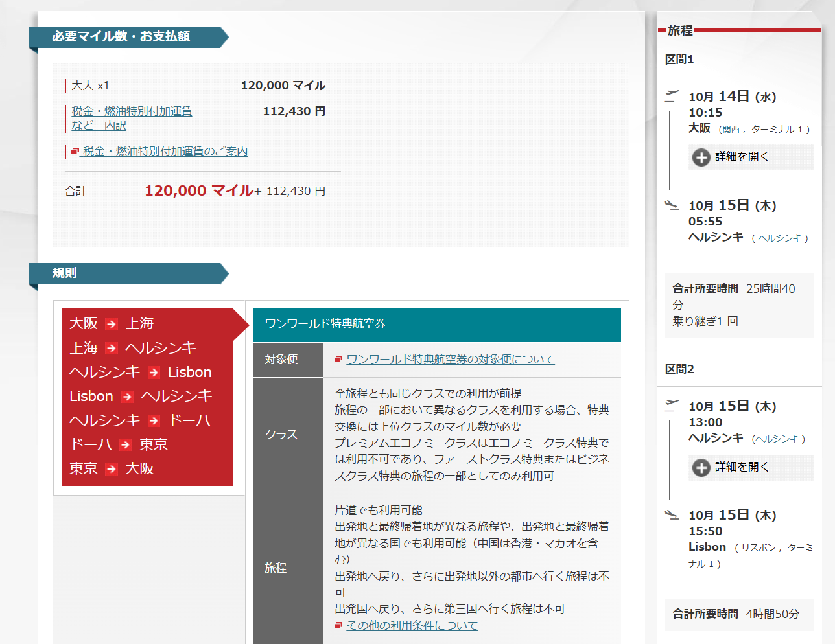The width and height of the screenshot is (835, 644).
Task: Click the arrow icon in ドーハ to 東京
Action: pyautogui.click(x=125, y=445)
